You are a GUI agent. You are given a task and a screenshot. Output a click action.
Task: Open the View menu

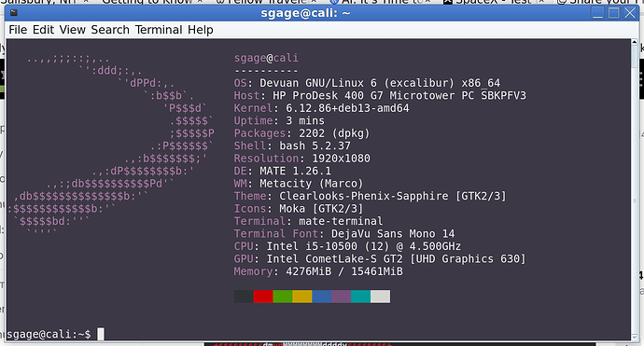point(72,30)
